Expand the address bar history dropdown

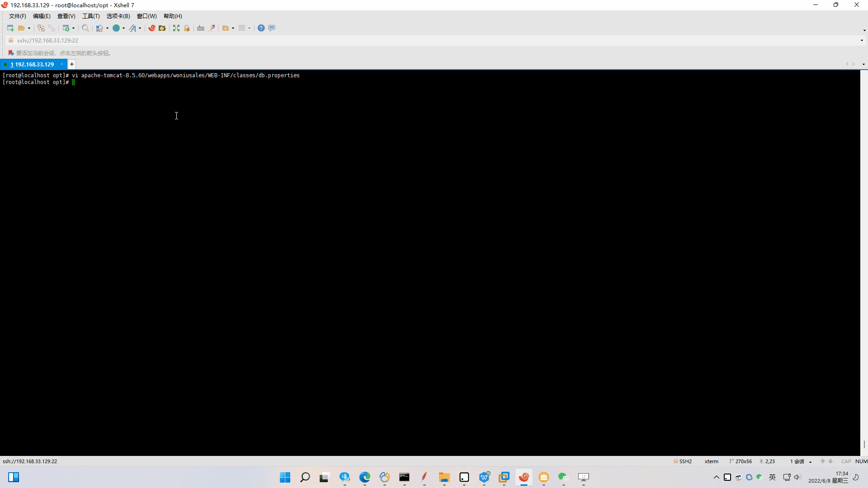[863, 40]
